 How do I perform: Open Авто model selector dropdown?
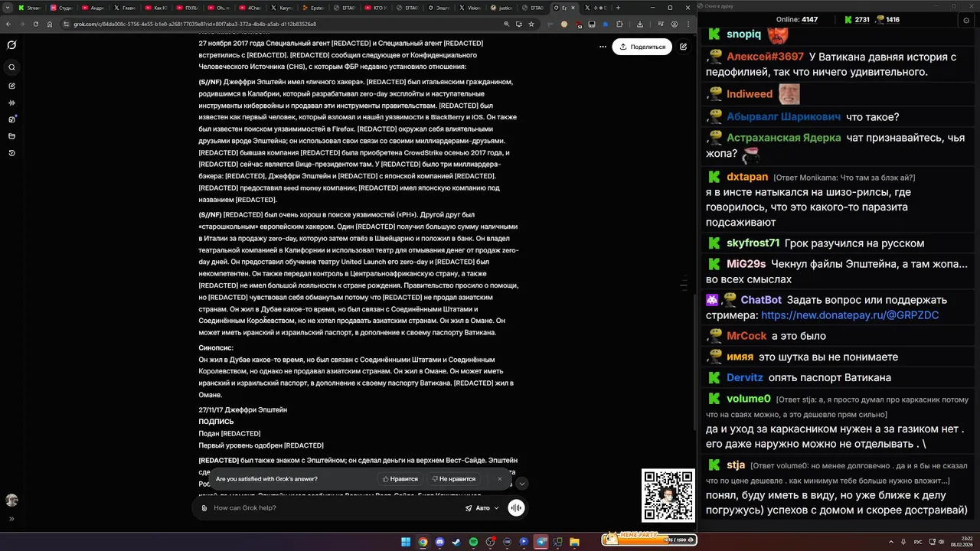coord(482,508)
